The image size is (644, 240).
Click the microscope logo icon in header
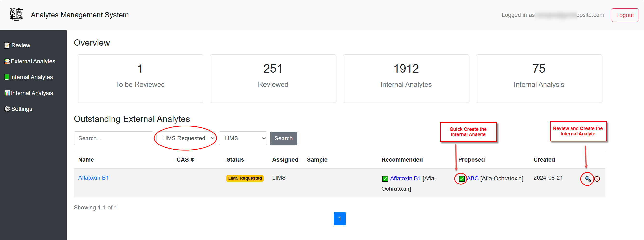pos(16,14)
